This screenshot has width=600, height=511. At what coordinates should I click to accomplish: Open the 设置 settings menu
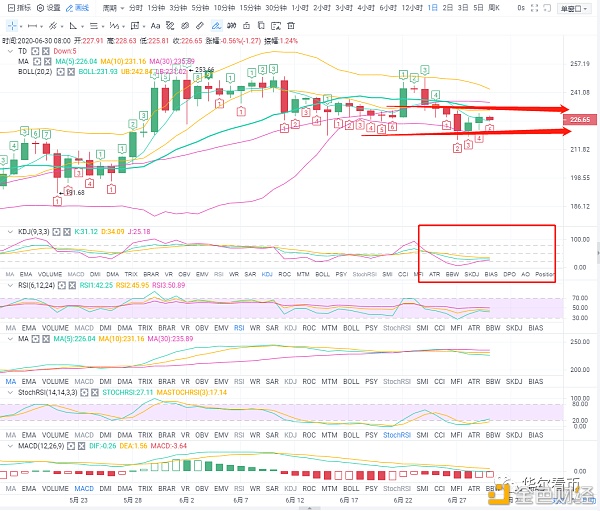pos(49,8)
